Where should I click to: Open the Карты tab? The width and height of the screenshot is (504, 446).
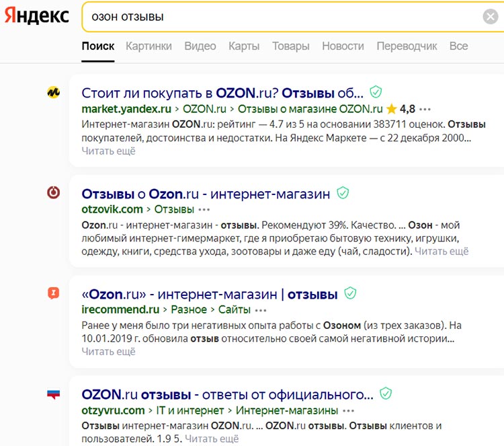click(x=244, y=46)
